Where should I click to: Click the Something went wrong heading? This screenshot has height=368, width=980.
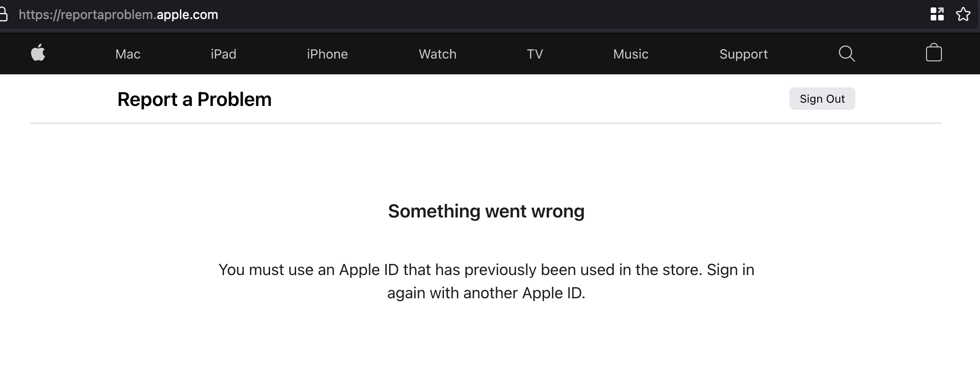[x=486, y=211]
